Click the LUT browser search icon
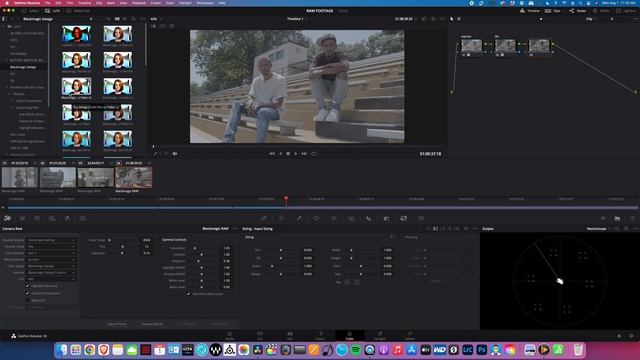The width and height of the screenshot is (640, 360). [133, 19]
